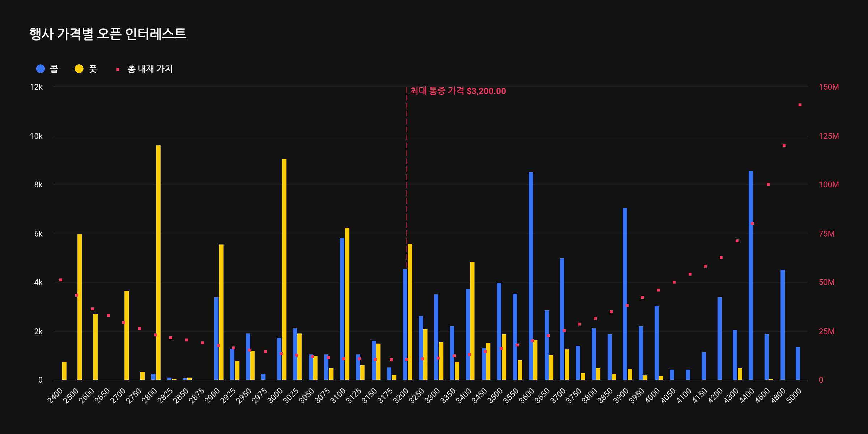Click the 최대 통증 가격 $3,200.00 label
868x434 pixels.
458,91
